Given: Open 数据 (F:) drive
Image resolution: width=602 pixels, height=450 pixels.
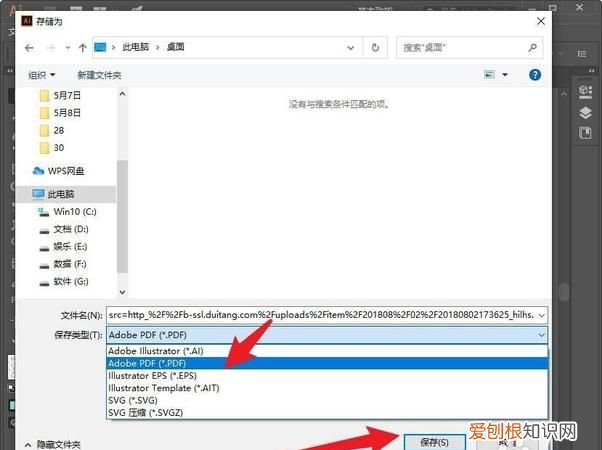Looking at the screenshot, I should pos(63,264).
